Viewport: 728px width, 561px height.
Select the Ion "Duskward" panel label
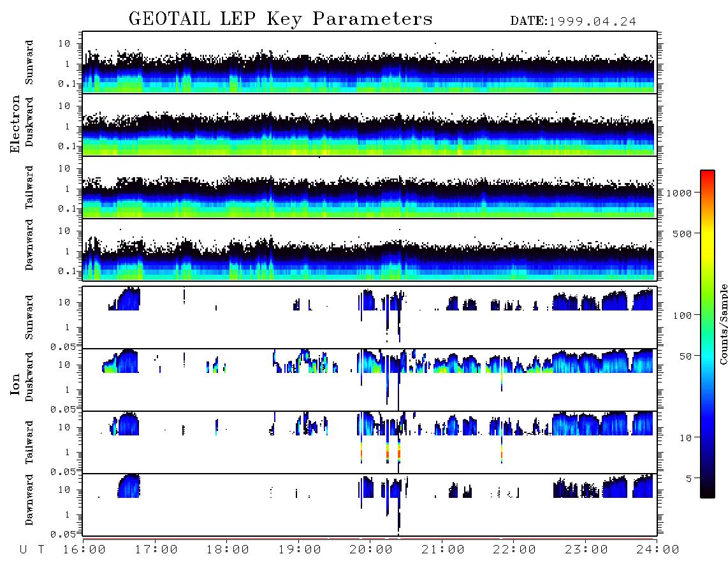pos(29,377)
